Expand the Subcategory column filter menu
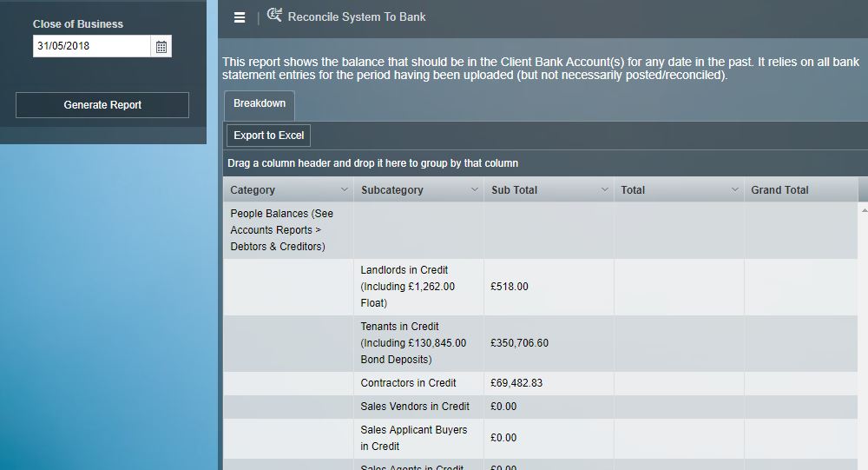This screenshot has height=470, width=868. tap(474, 190)
